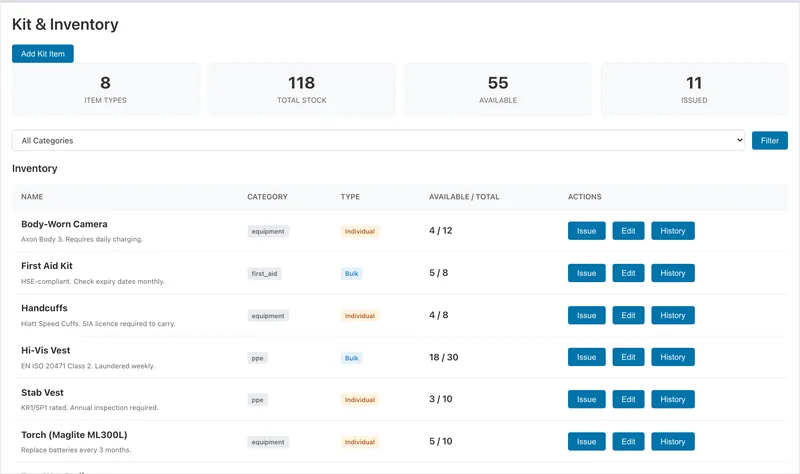Click the Individual badge on Body-Worn Camera
Image resolution: width=800 pixels, height=474 pixels.
point(360,231)
